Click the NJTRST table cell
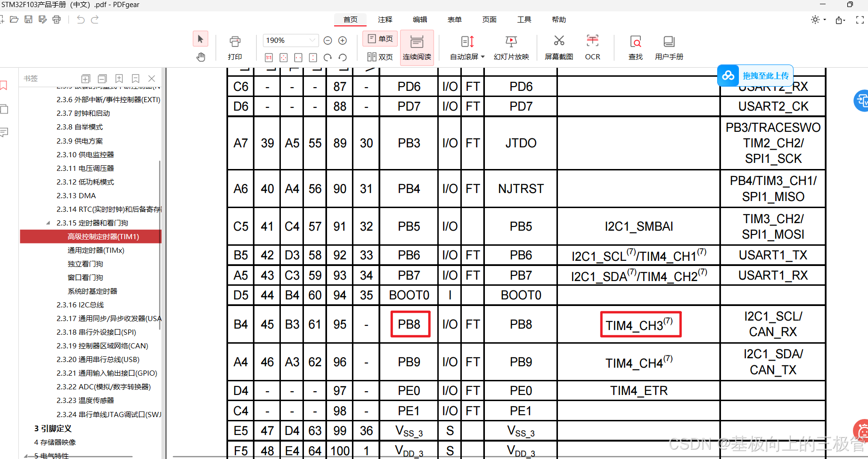 [x=521, y=189]
